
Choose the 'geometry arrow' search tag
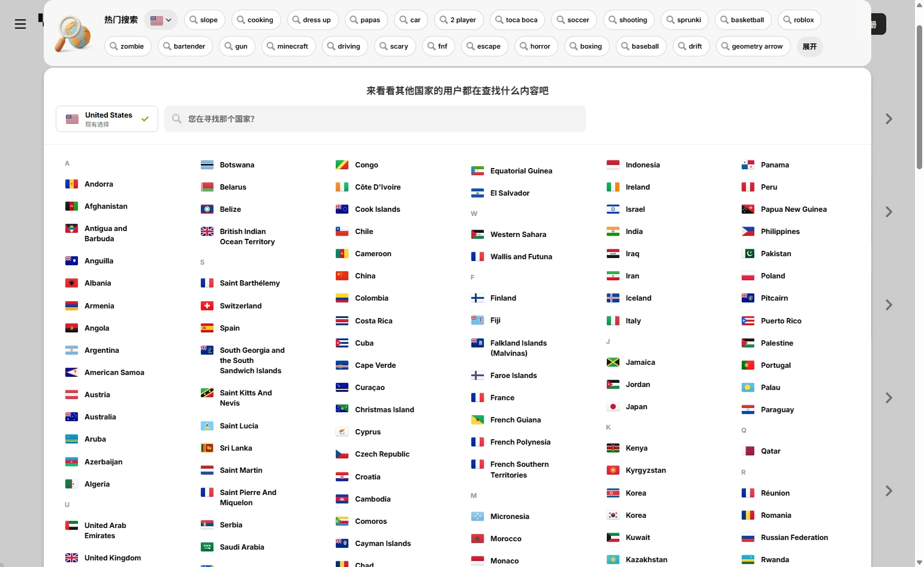(753, 46)
